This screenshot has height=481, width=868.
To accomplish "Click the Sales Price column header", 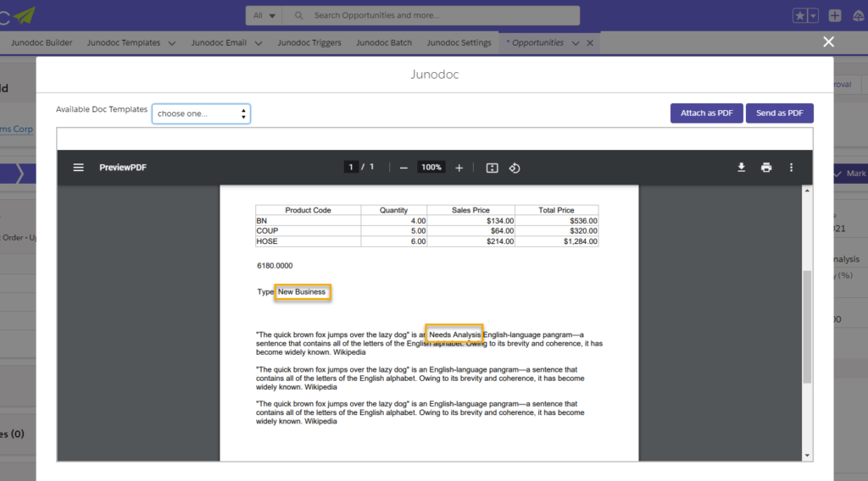I will [470, 210].
